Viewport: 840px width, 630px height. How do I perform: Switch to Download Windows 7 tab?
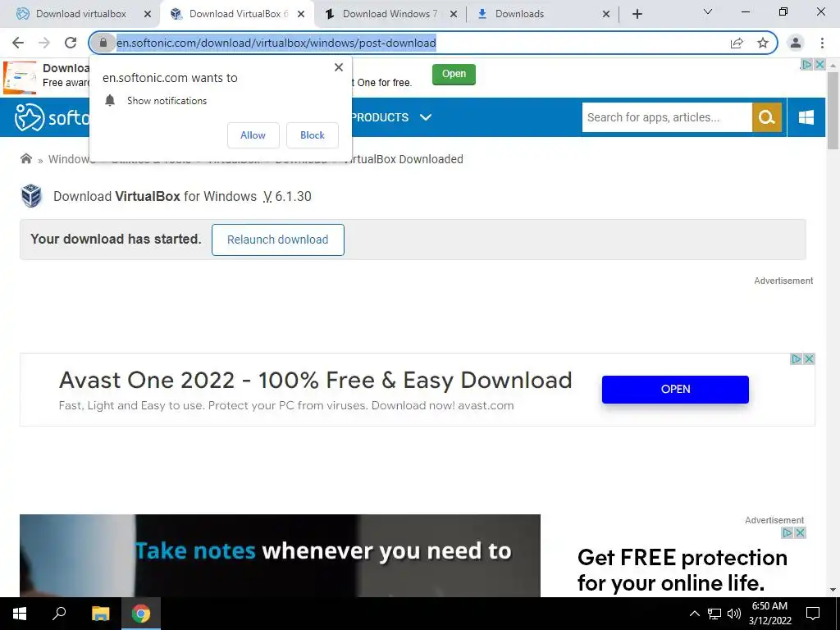[x=388, y=14]
